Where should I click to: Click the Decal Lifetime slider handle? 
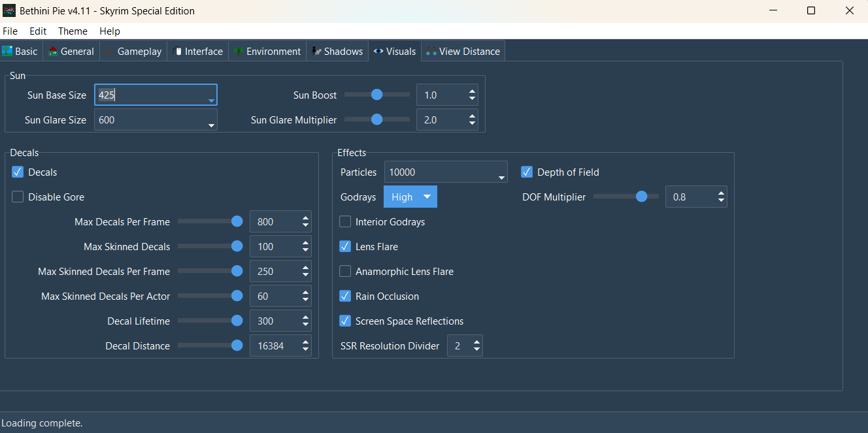237,321
